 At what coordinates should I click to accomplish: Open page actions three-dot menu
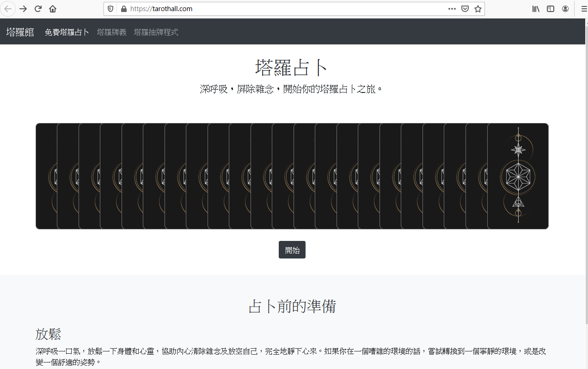tap(452, 9)
